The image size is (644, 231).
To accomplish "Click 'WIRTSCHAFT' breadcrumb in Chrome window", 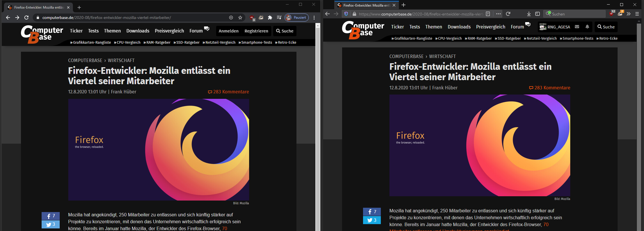I will [121, 60].
